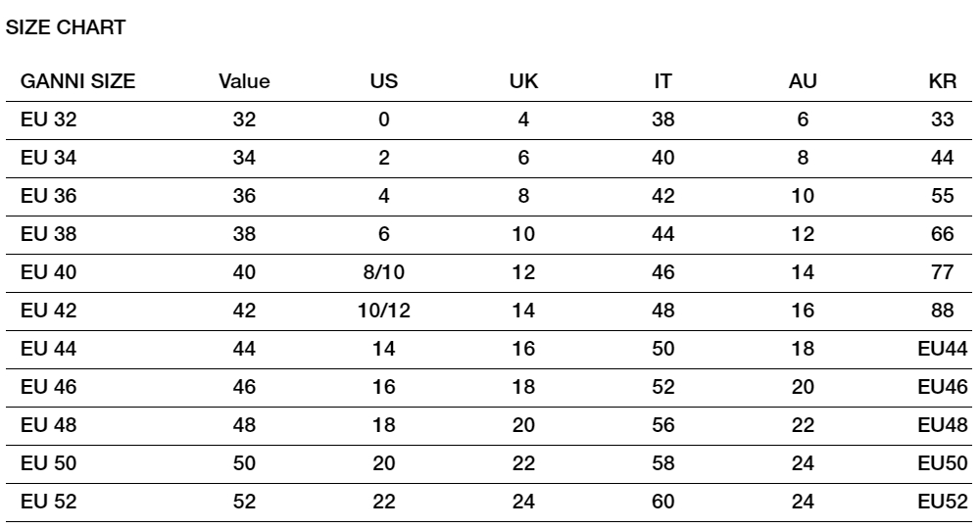980x529 pixels.
Task: Click the SIZE CHART heading
Action: (66, 27)
